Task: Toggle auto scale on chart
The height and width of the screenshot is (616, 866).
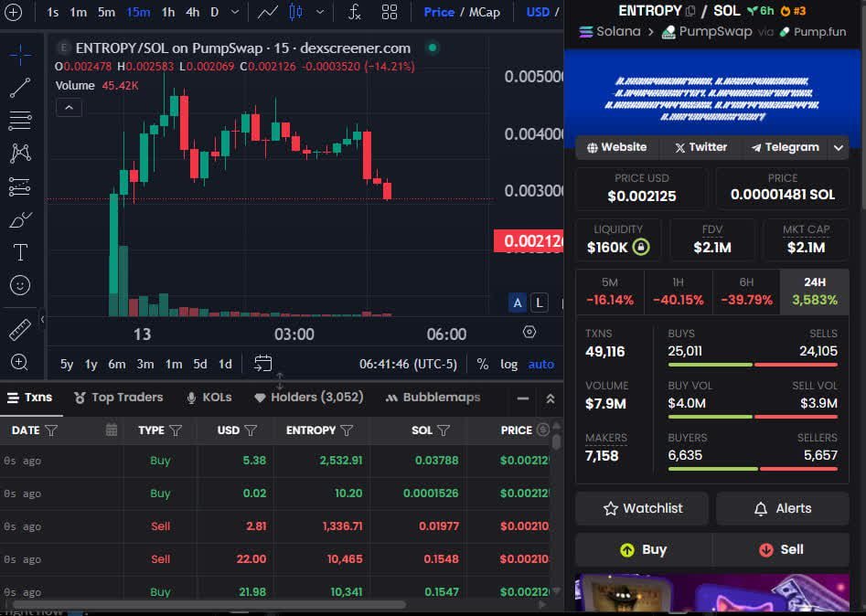Action: (x=541, y=364)
